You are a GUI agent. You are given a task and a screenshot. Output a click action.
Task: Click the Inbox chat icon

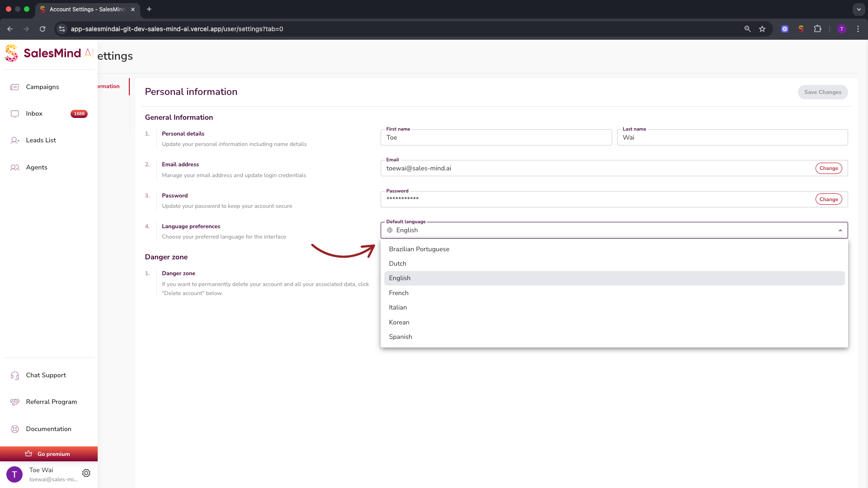[x=14, y=114]
